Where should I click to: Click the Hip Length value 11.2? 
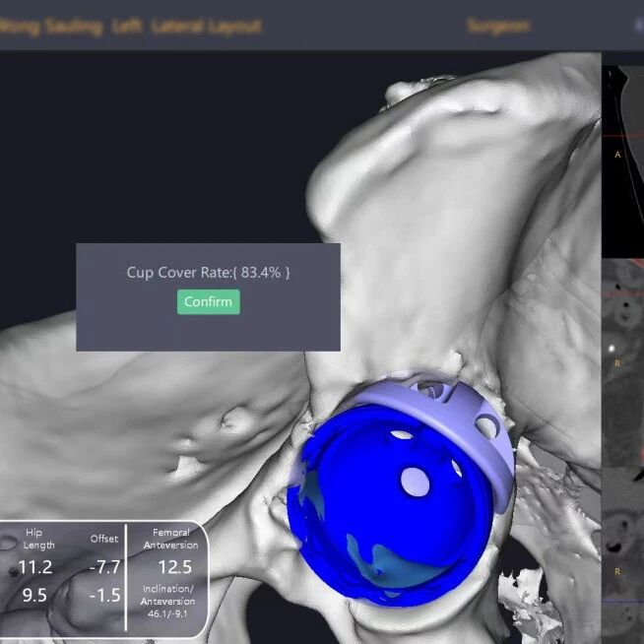tap(35, 567)
